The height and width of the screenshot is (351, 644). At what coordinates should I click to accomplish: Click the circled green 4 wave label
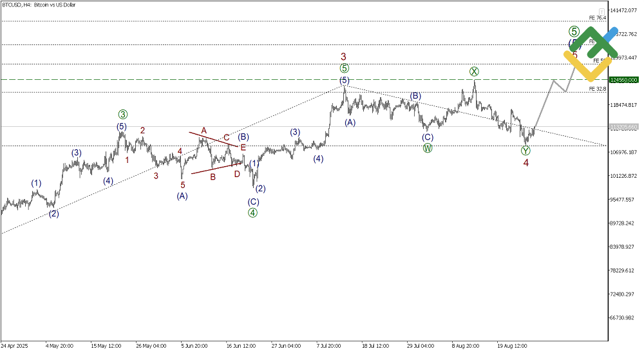[252, 213]
